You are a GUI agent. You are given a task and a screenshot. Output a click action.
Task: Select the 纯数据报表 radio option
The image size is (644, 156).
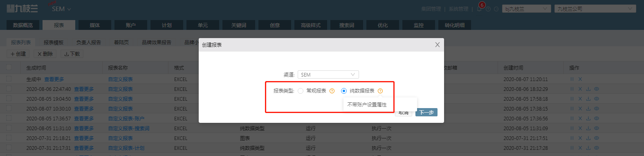click(344, 91)
